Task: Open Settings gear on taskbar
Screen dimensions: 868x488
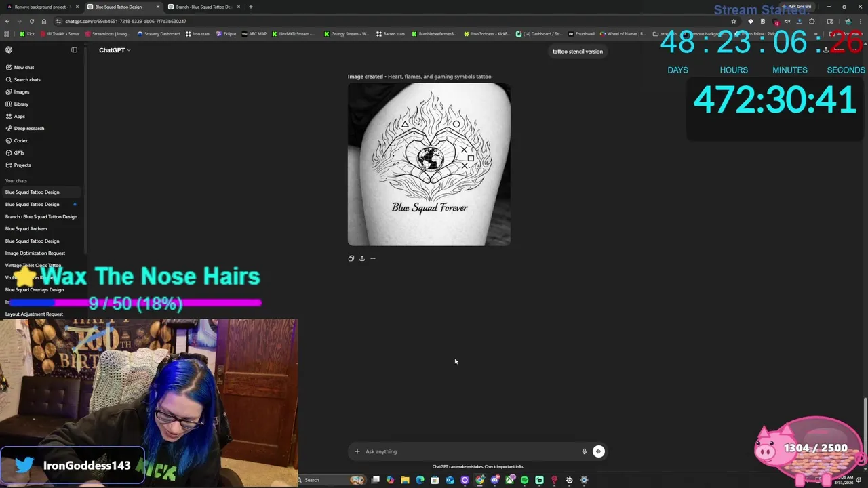Action: [584, 480]
